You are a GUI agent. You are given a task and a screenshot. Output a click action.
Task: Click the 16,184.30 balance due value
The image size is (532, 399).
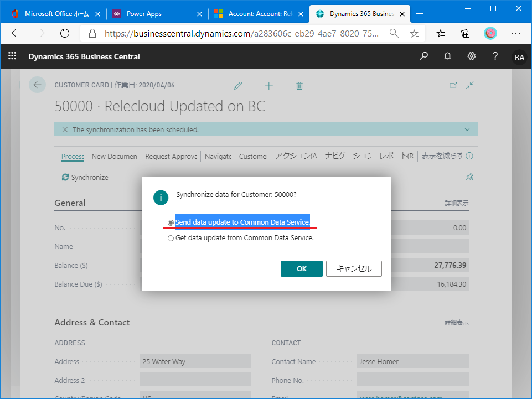pos(452,284)
